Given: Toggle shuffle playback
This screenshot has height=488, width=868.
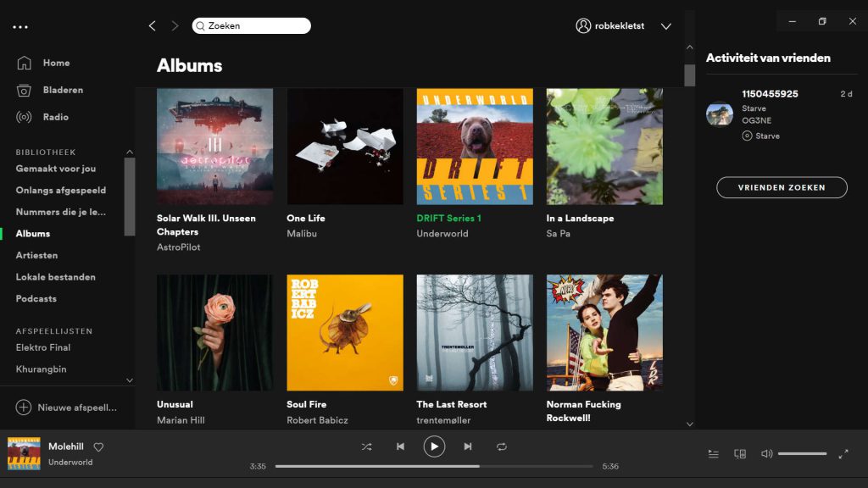Looking at the screenshot, I should (366, 446).
